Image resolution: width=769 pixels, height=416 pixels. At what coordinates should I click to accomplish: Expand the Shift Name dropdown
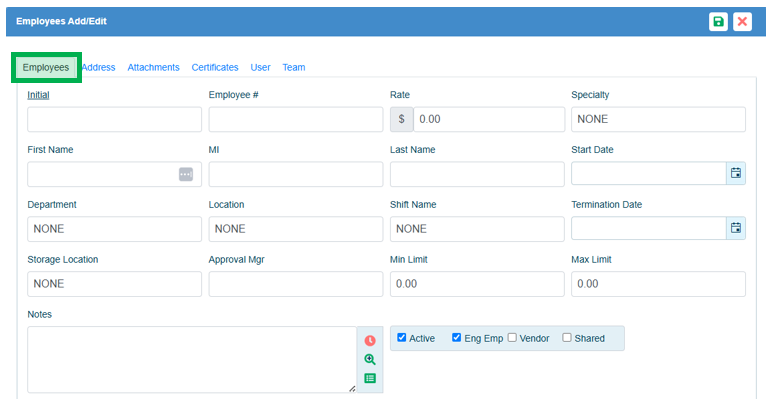[476, 229]
